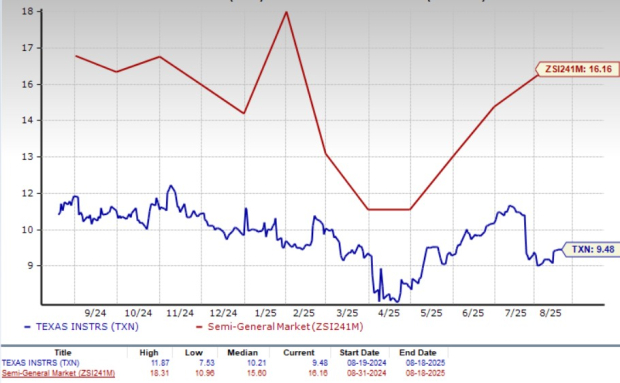Select TXN current value 9.48 in table

click(319, 363)
